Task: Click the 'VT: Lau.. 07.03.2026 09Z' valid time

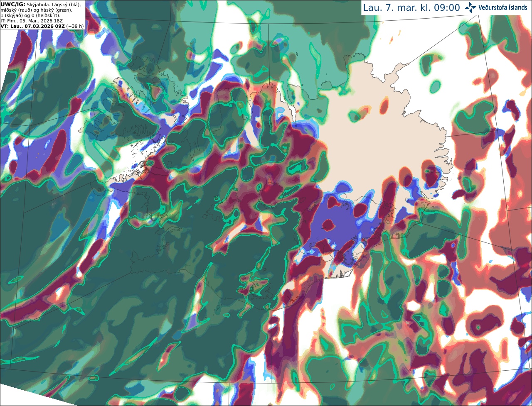Action: coord(33,26)
